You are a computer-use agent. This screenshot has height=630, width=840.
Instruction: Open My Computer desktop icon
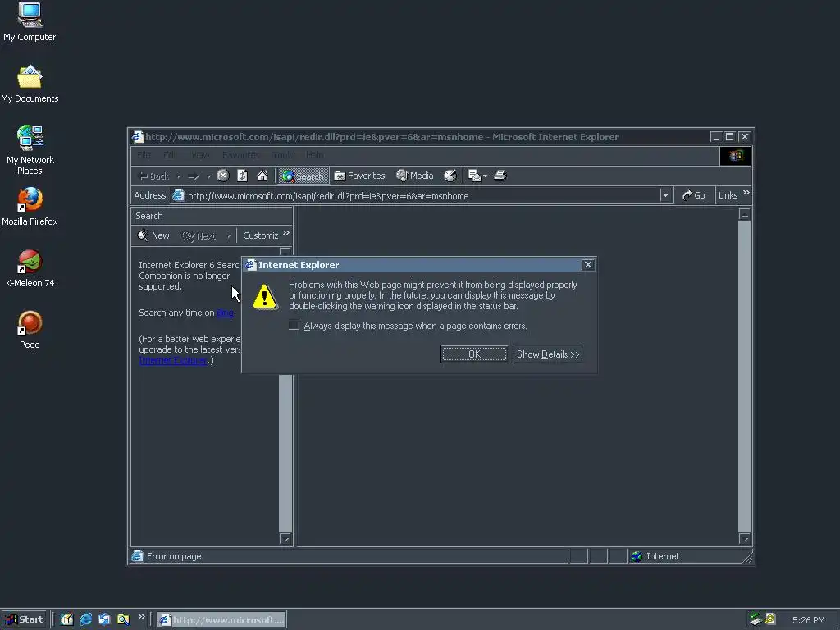30,22
